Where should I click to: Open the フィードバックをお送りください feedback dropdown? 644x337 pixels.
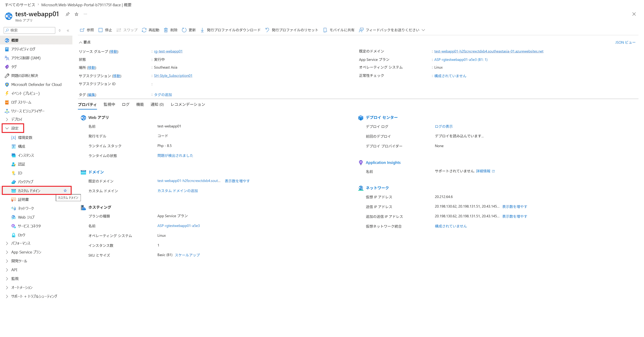[x=392, y=30]
